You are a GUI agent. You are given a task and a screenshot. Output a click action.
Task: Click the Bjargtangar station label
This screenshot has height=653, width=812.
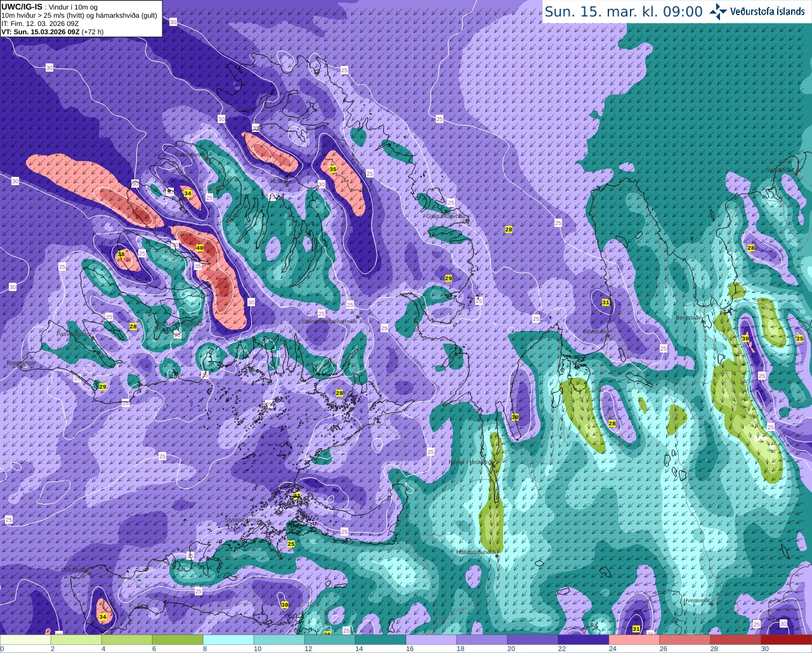(20, 363)
